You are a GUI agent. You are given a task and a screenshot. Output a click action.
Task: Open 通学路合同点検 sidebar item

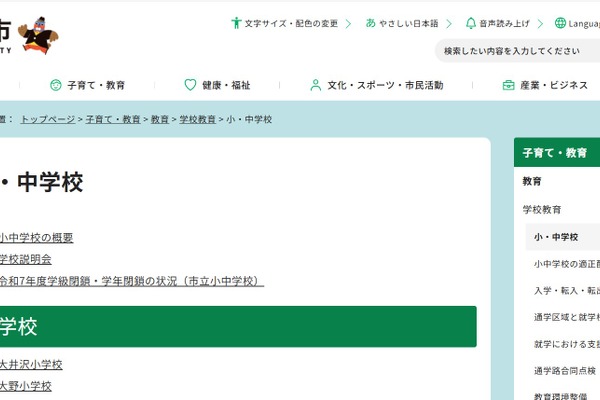(x=565, y=371)
